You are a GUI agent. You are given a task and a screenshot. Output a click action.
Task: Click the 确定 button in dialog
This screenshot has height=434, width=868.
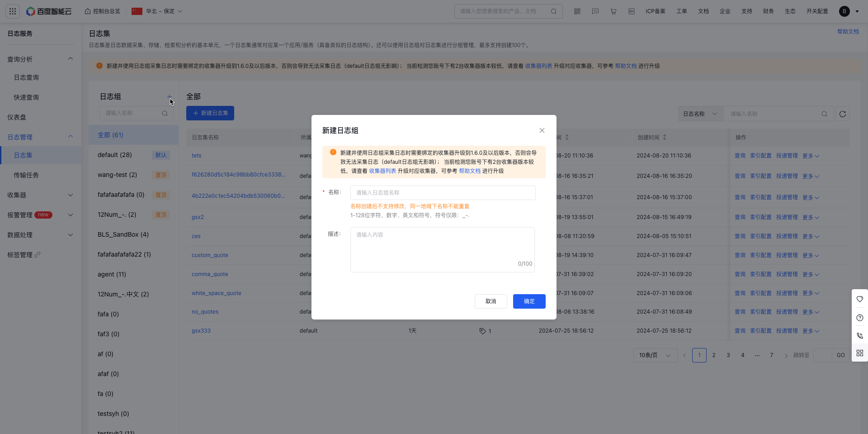(x=529, y=301)
